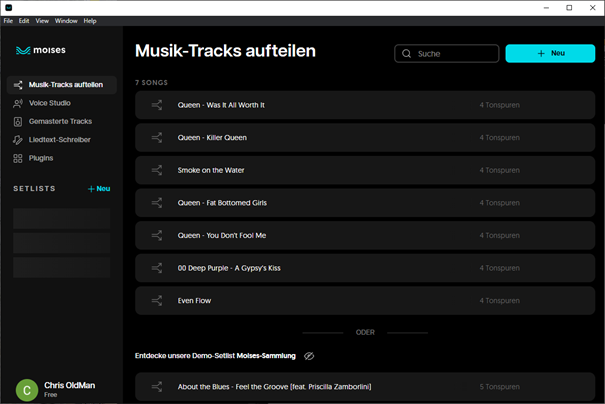Click the track icon of Queen - Was It All Worth It

coord(157,105)
